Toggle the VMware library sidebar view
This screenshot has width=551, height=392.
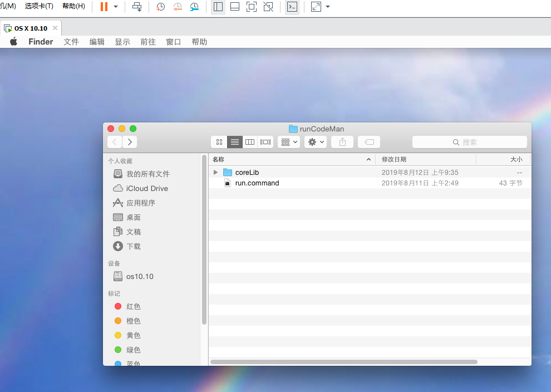(x=218, y=7)
